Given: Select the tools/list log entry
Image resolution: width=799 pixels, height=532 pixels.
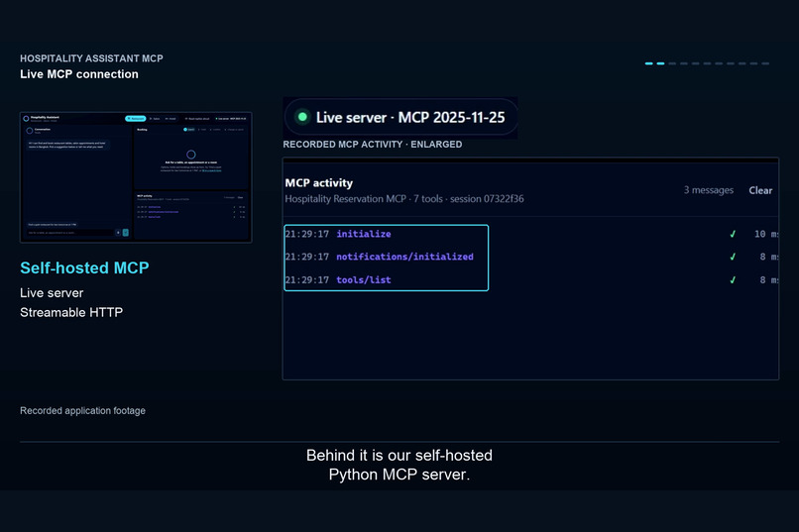Looking at the screenshot, I should pos(531,279).
